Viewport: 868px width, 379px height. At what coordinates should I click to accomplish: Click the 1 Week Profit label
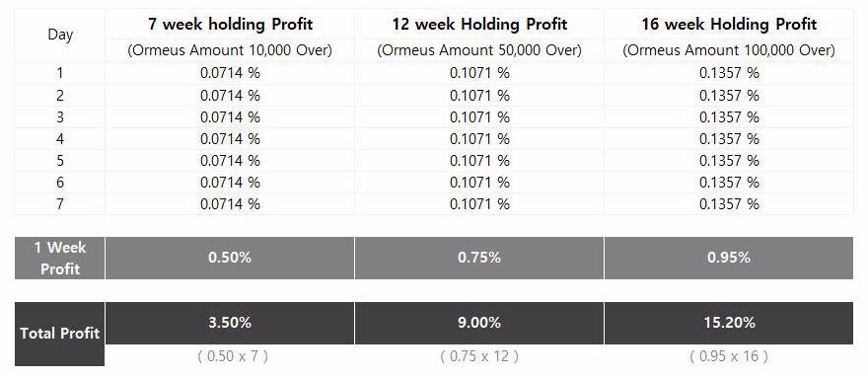point(60,259)
